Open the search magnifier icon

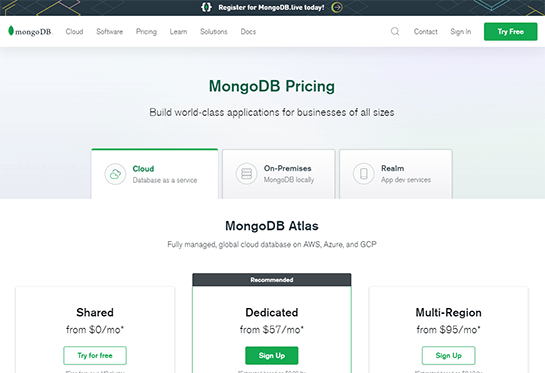pyautogui.click(x=395, y=32)
